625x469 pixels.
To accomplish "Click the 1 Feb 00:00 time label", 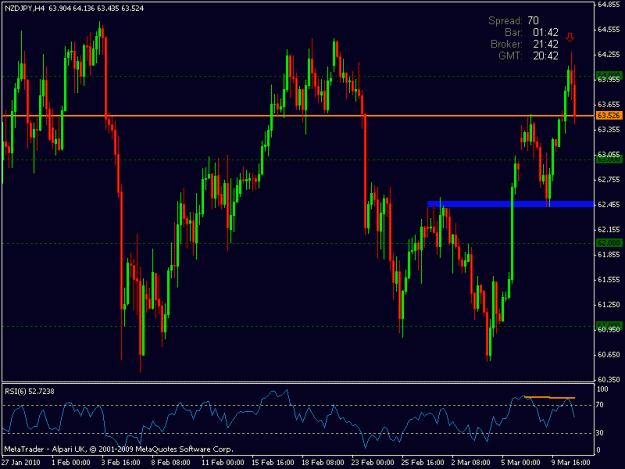I will pos(71,462).
